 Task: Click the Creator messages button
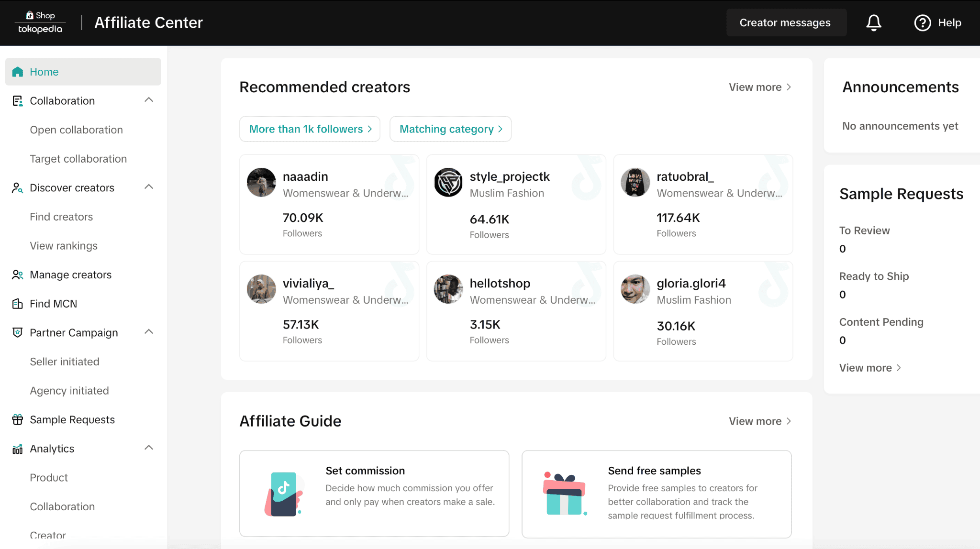pyautogui.click(x=786, y=22)
